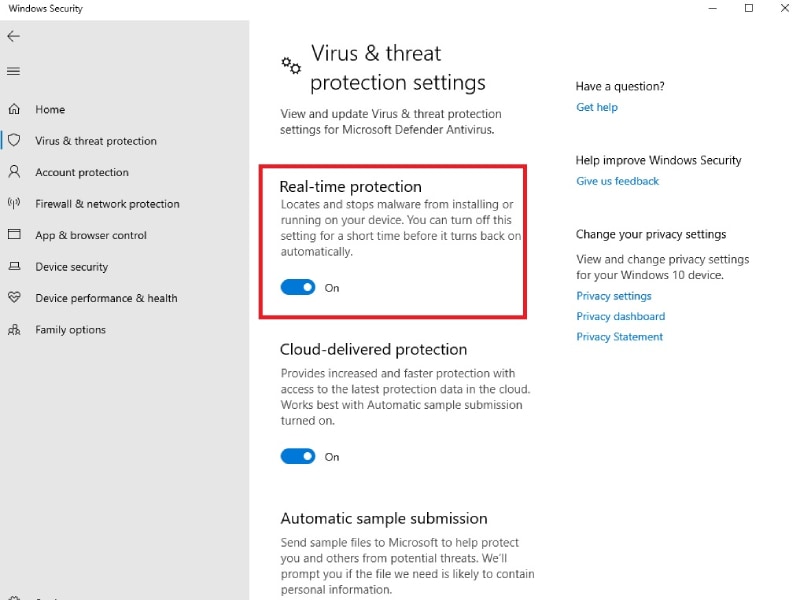Click the Privacy Statement link
The height and width of the screenshot is (600, 800).
619,337
